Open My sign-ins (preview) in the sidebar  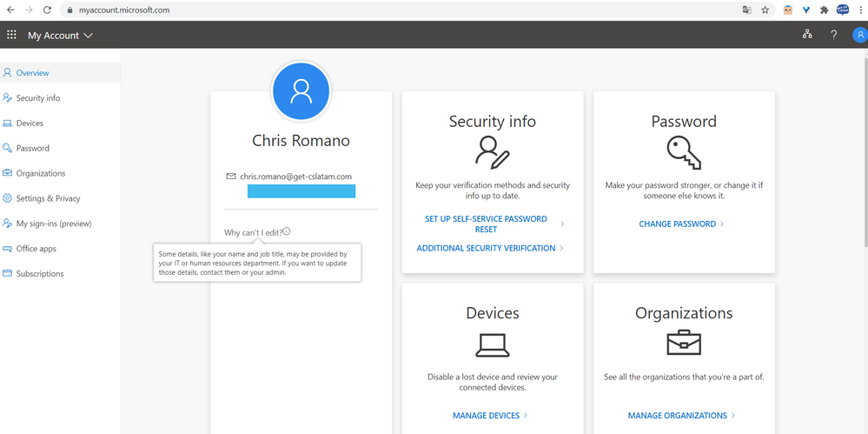pyautogui.click(x=60, y=224)
